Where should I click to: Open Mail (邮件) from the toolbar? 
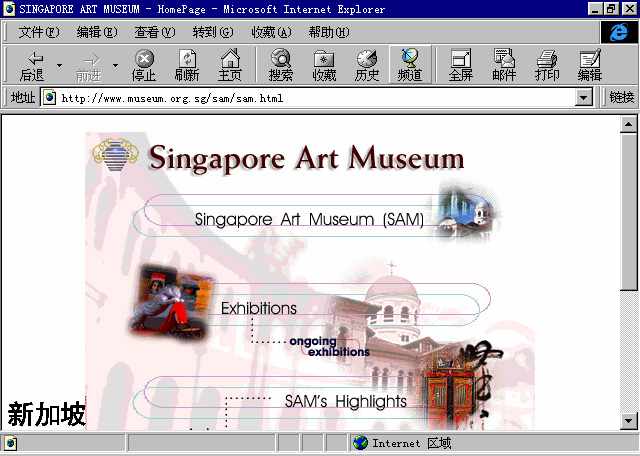504,65
